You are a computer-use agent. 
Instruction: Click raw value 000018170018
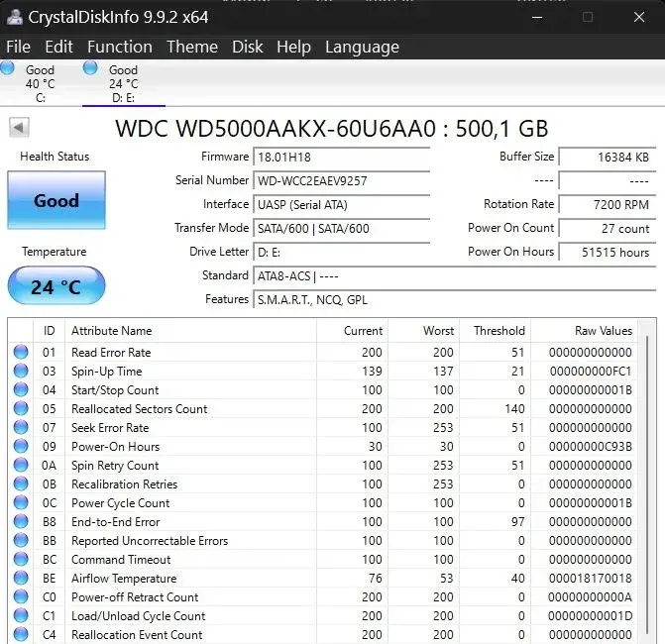pyautogui.click(x=591, y=579)
